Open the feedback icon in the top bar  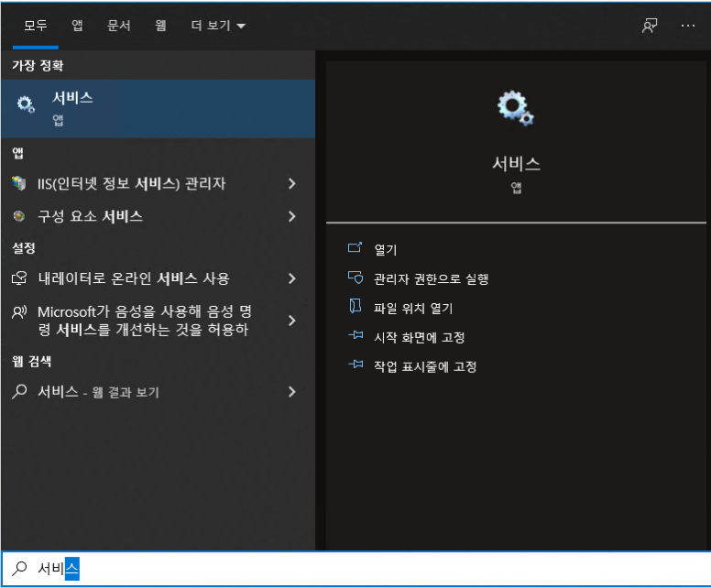[650, 26]
